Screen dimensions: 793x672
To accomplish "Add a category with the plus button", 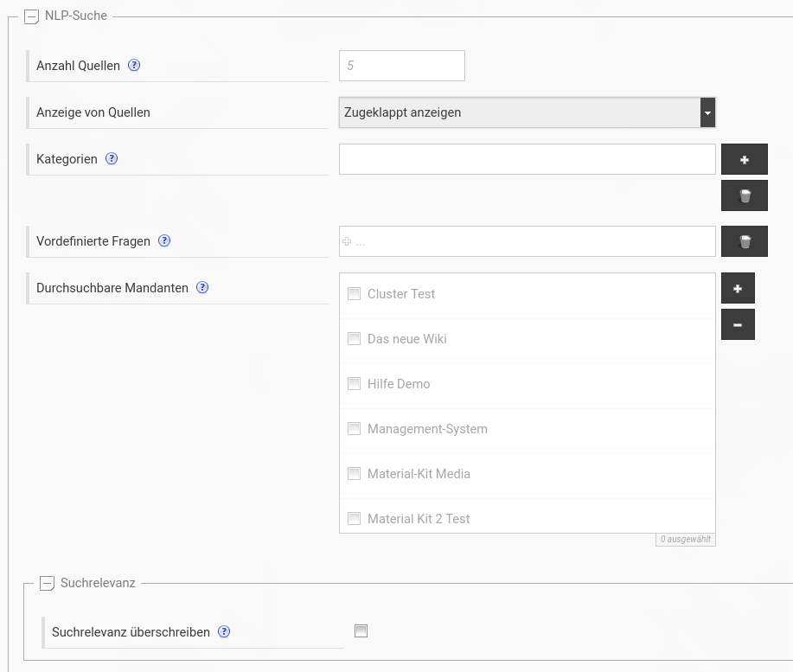I will pyautogui.click(x=745, y=159).
